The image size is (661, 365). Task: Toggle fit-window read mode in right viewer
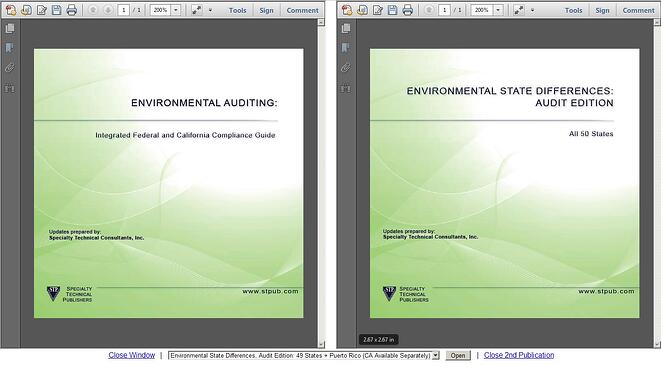point(519,10)
